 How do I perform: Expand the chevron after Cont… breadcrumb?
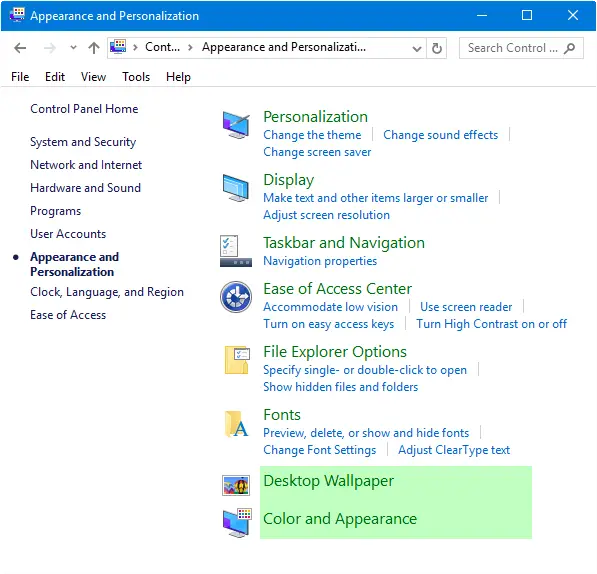pos(190,48)
